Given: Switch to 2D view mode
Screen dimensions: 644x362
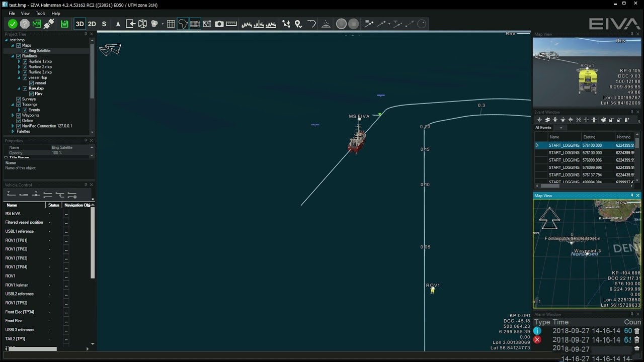Looking at the screenshot, I should pyautogui.click(x=92, y=24).
